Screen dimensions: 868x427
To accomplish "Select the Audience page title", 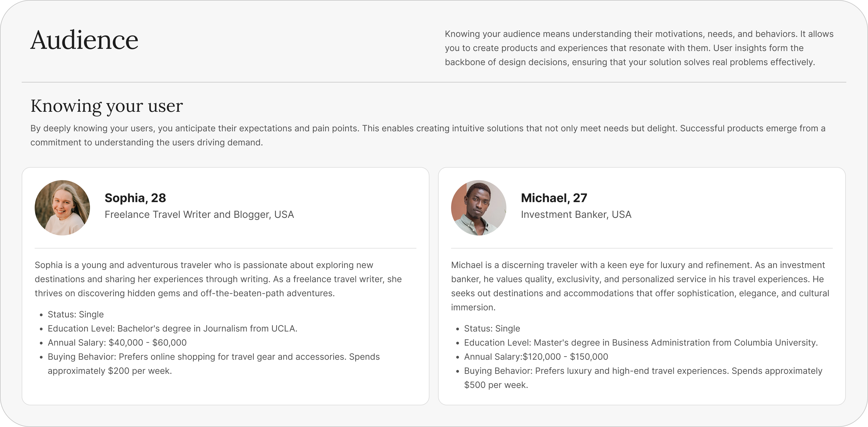I will [x=84, y=40].
